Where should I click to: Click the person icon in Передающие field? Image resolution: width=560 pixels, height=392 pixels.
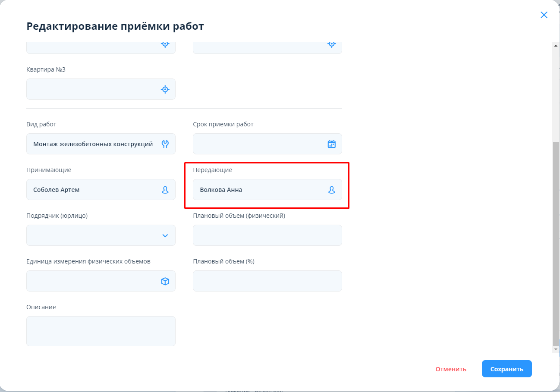pos(331,190)
